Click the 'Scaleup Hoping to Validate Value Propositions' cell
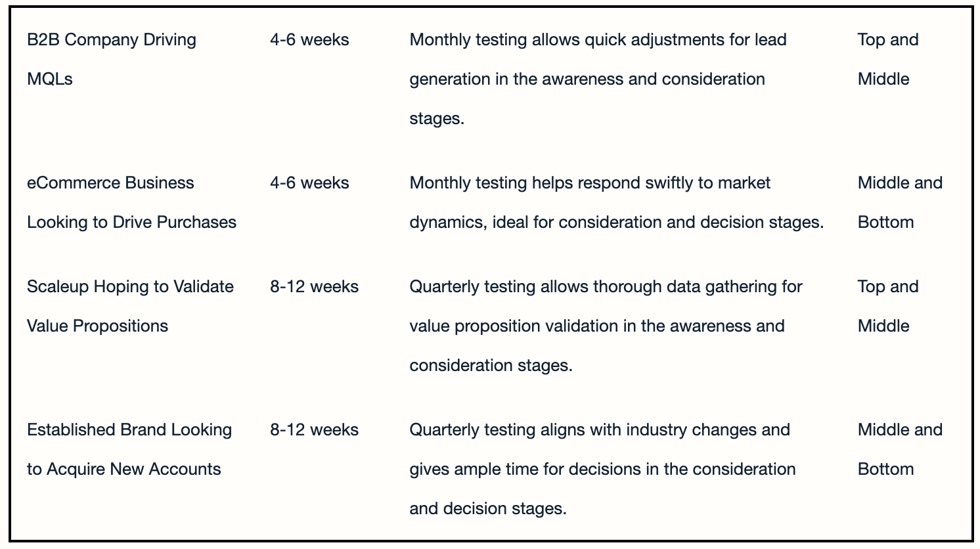 [130, 306]
